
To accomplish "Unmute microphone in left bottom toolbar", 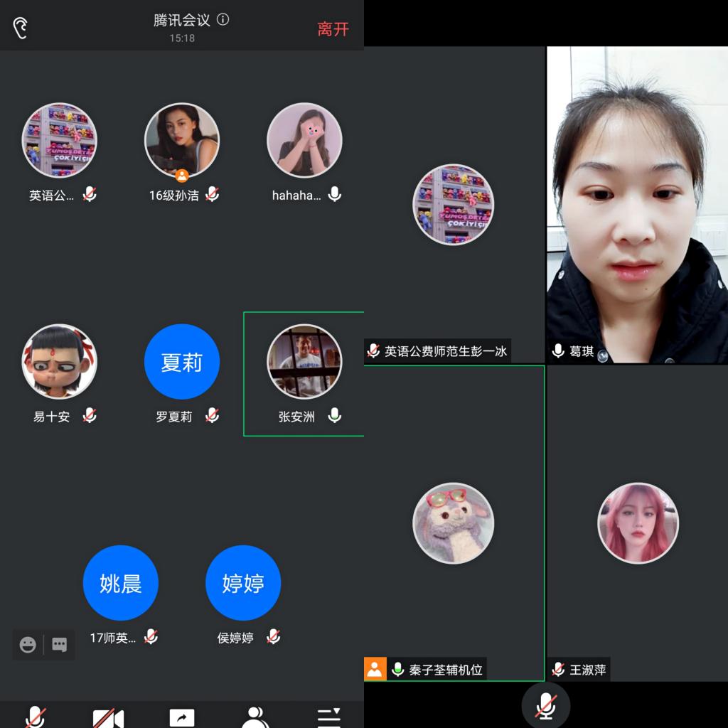I will click(x=36, y=717).
